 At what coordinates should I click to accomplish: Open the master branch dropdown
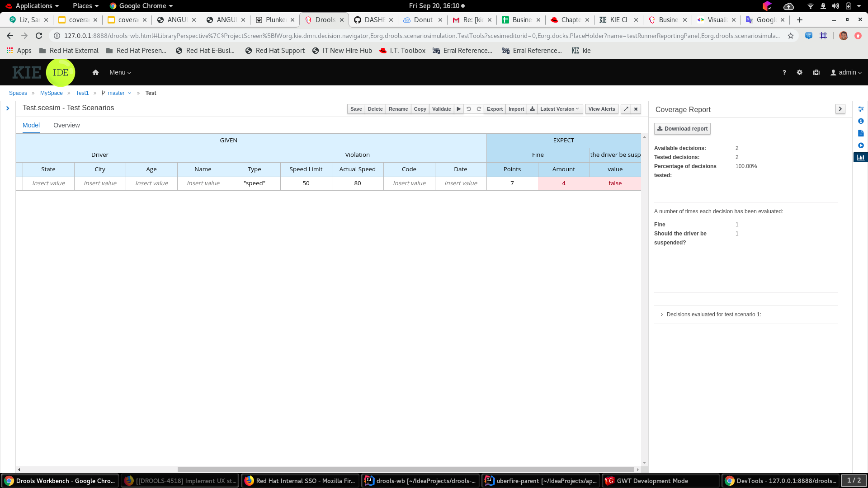[117, 93]
